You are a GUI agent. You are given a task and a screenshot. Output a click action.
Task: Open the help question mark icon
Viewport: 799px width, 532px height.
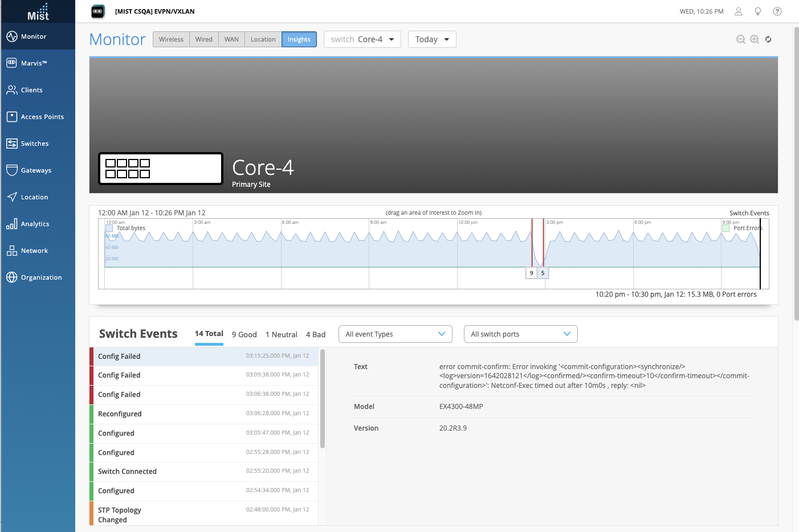[777, 11]
